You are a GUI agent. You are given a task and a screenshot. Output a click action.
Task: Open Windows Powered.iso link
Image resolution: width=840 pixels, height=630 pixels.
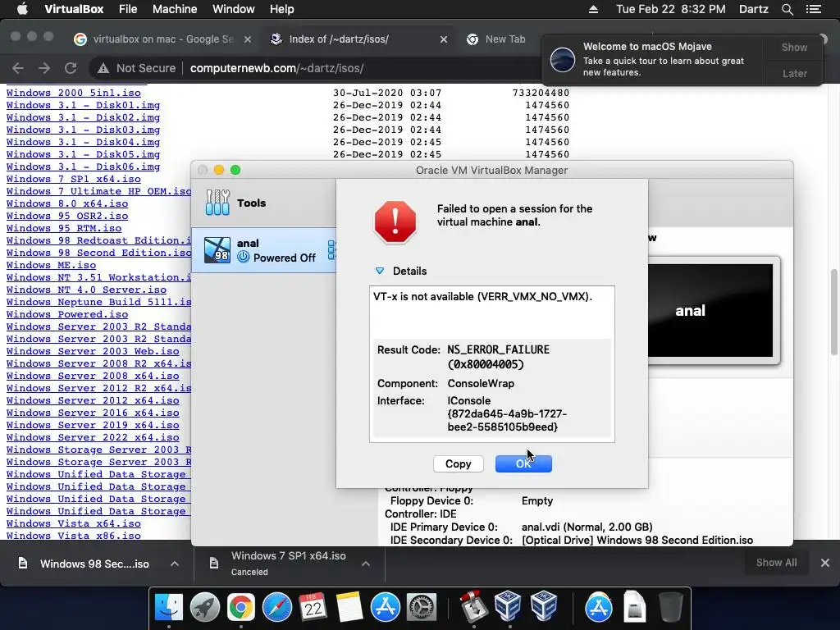[x=67, y=314]
